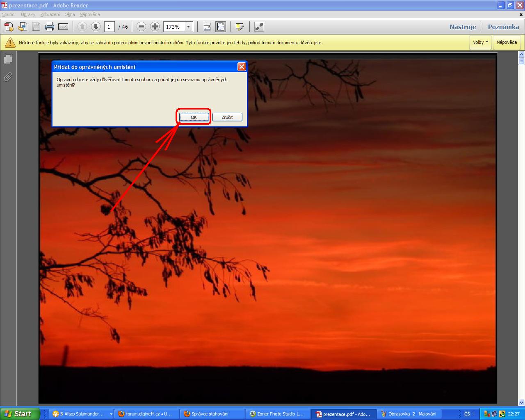Click the print icon in the toolbar

coord(50,27)
